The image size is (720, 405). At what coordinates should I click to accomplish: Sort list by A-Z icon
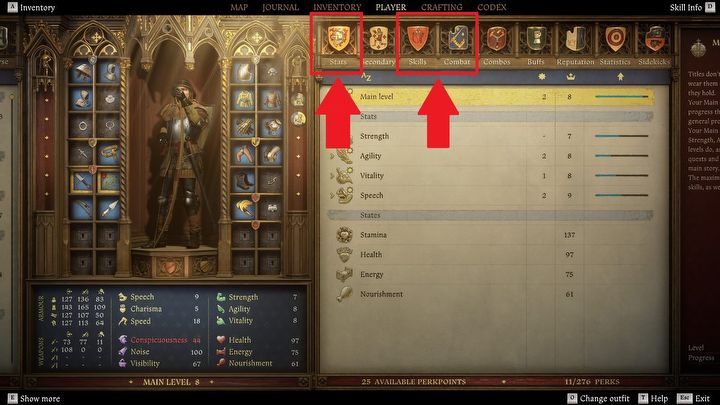[x=366, y=77]
